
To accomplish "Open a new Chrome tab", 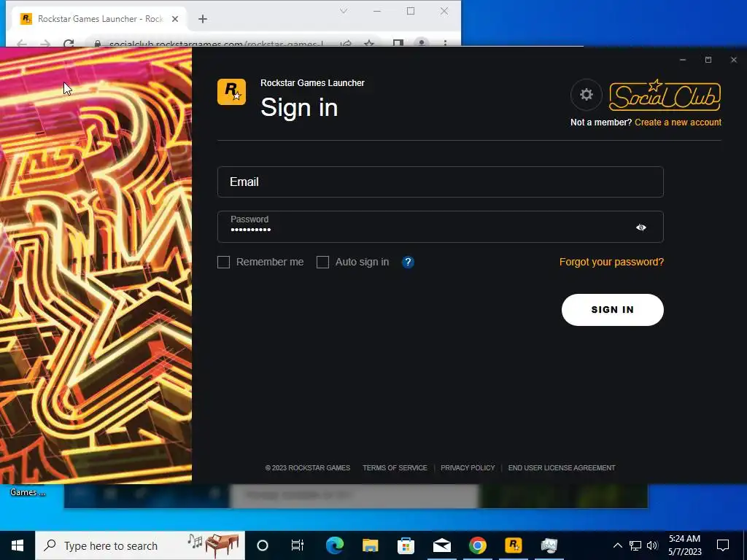I will point(203,19).
